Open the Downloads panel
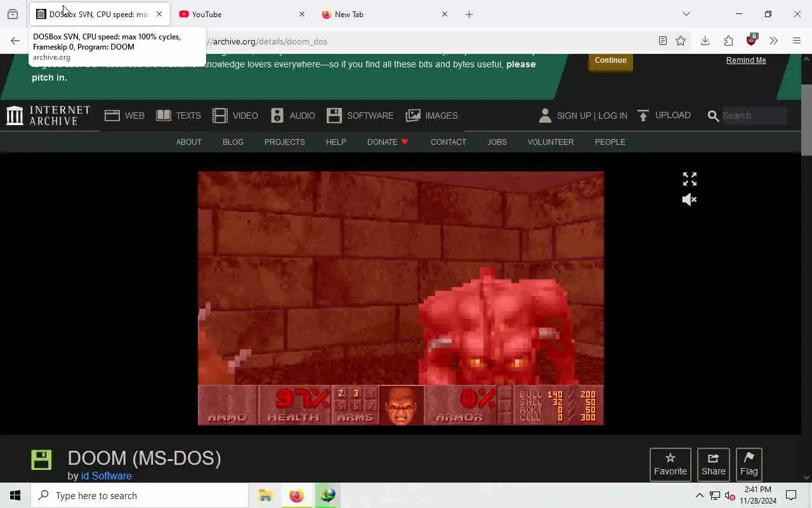 [705, 41]
